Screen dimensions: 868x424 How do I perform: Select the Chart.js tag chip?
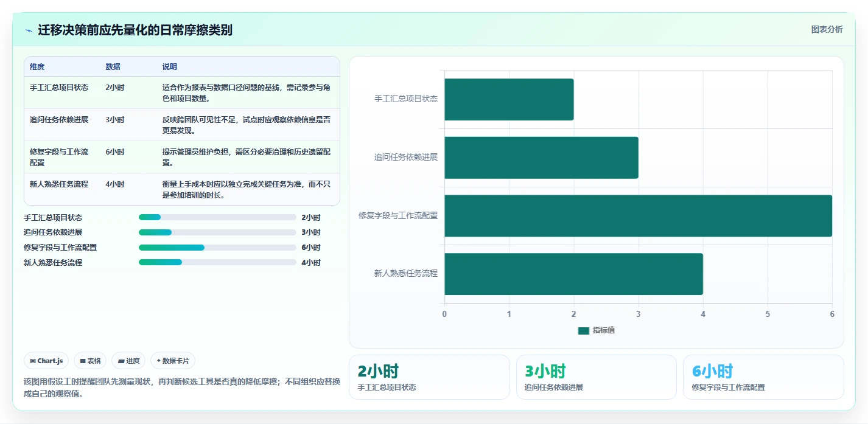pyautogui.click(x=47, y=361)
